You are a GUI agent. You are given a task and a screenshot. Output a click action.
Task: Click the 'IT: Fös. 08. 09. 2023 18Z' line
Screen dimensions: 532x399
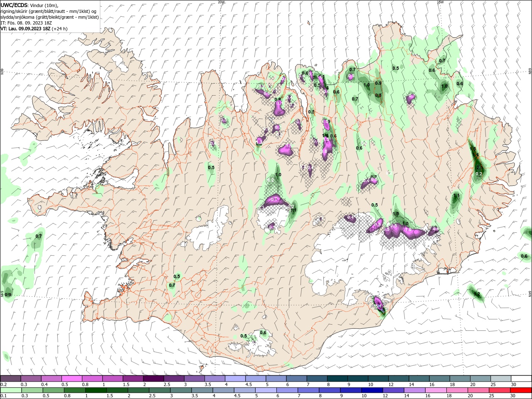(x=25, y=23)
